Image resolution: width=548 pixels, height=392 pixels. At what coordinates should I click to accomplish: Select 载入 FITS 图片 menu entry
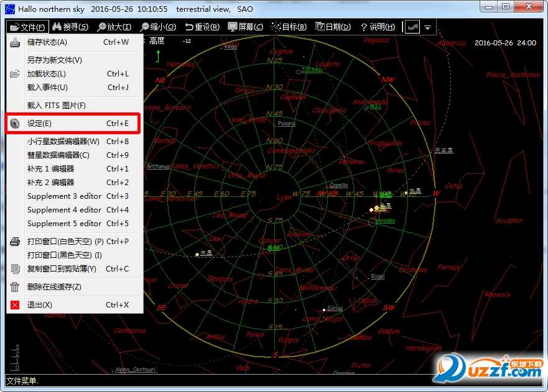(x=57, y=106)
